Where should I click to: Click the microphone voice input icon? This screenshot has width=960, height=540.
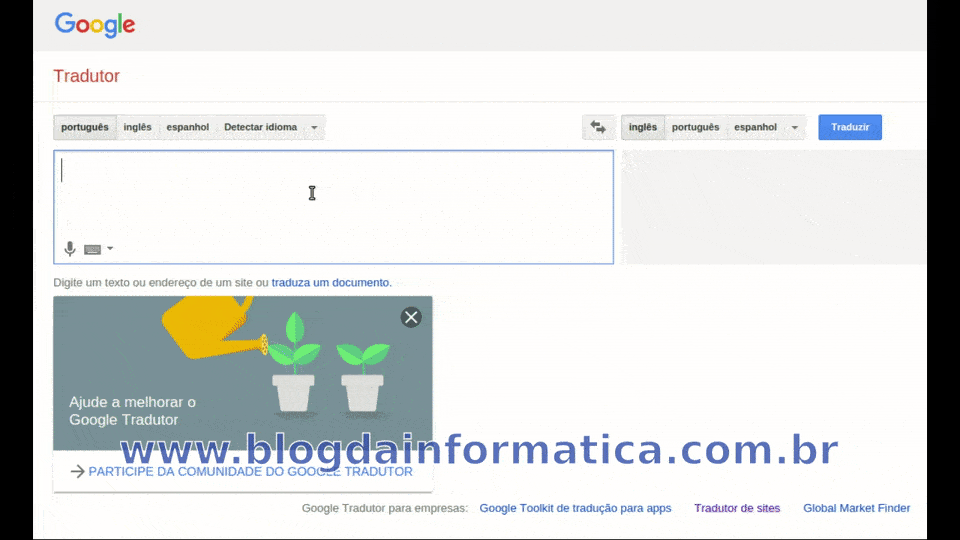point(70,249)
